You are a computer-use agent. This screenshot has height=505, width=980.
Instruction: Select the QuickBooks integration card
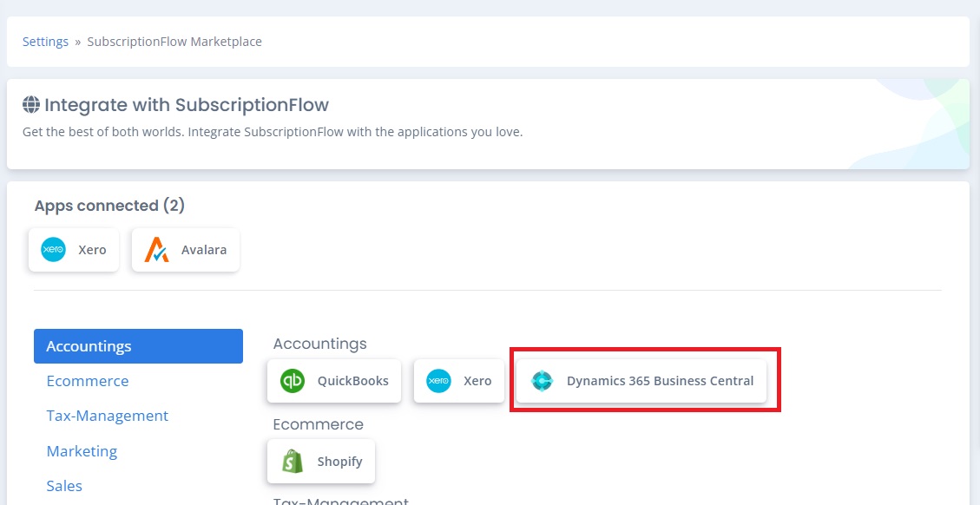(334, 381)
